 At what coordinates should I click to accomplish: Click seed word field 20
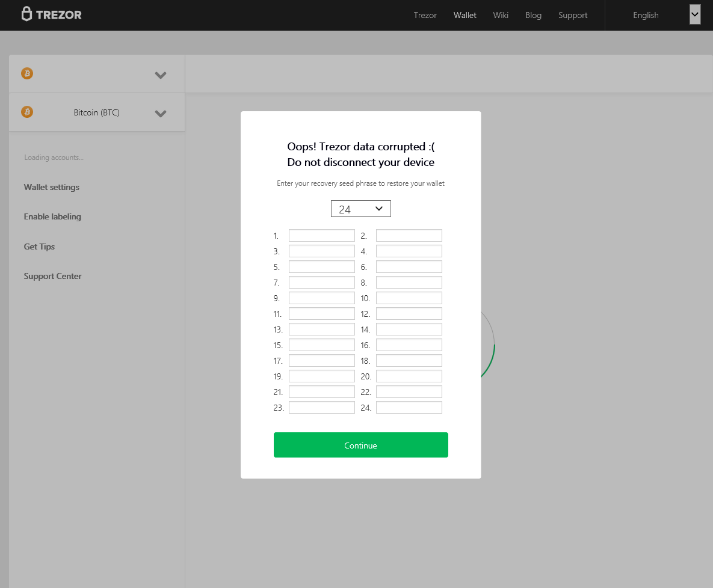(x=409, y=376)
